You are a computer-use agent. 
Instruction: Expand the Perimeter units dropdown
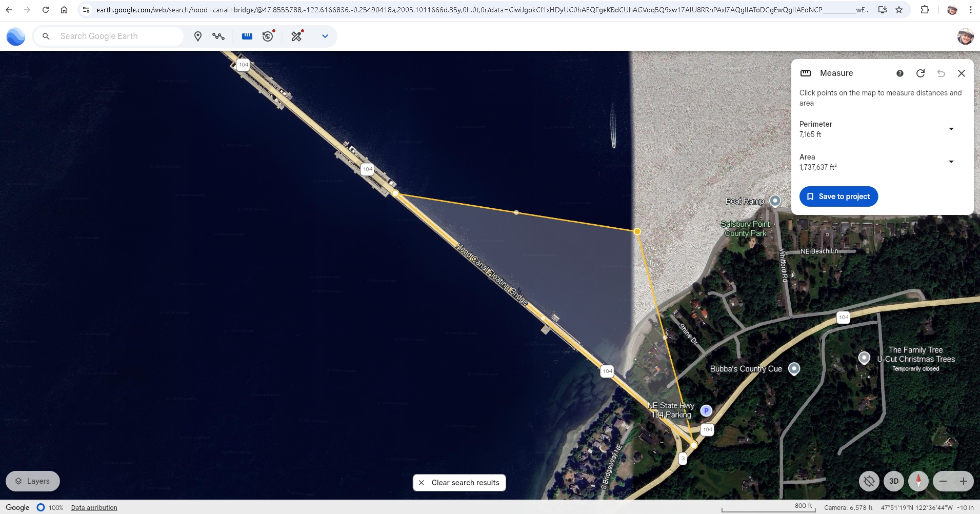[x=951, y=129]
